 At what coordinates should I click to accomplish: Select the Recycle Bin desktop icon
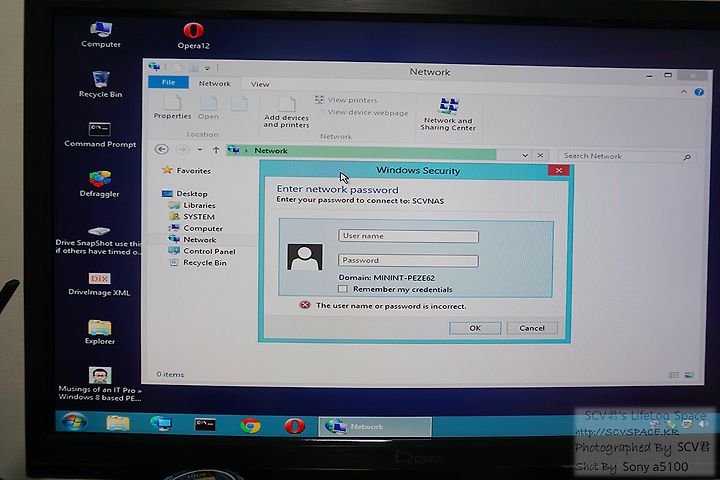101,85
